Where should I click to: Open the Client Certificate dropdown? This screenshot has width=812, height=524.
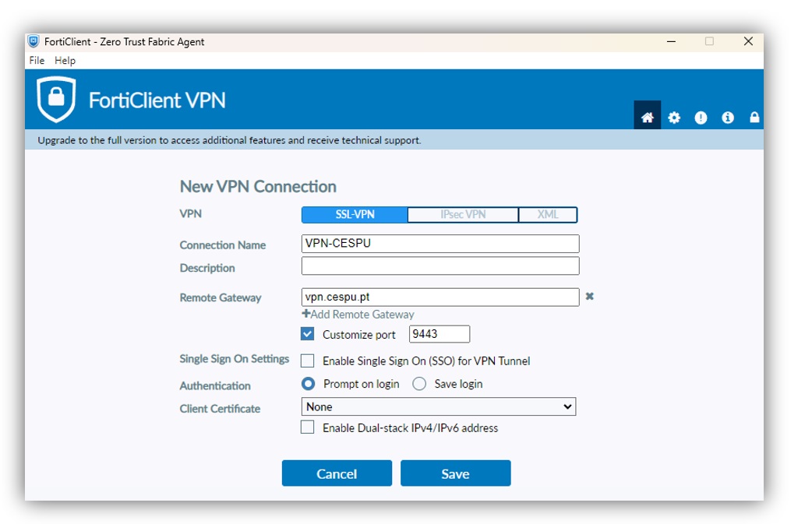(x=438, y=406)
